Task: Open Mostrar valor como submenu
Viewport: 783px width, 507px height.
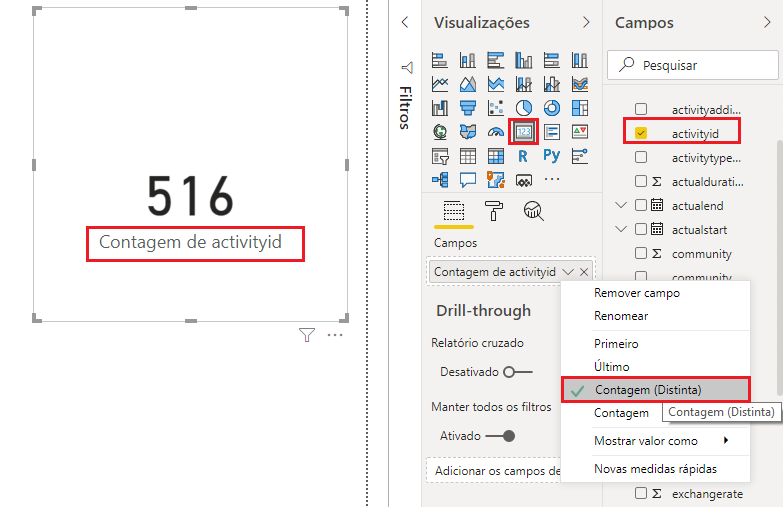Action: click(x=656, y=441)
